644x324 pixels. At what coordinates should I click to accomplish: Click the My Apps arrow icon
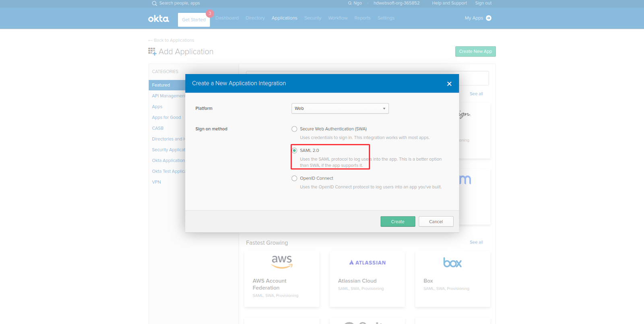pyautogui.click(x=489, y=18)
